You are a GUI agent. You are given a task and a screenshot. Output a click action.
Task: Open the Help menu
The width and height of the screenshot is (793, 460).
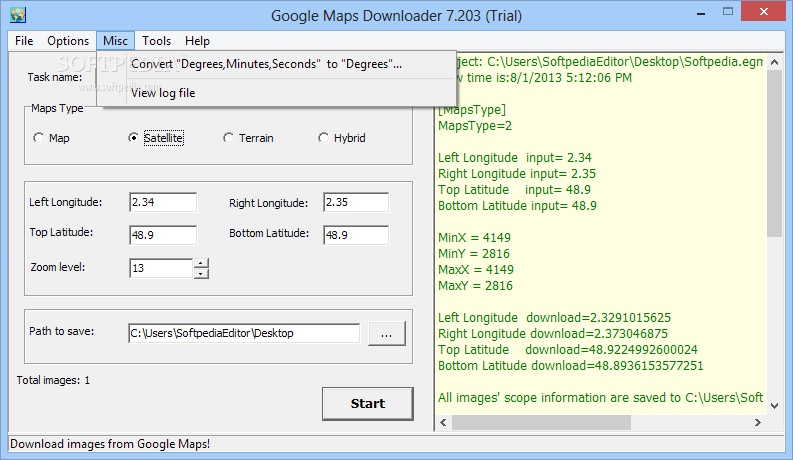(x=197, y=41)
